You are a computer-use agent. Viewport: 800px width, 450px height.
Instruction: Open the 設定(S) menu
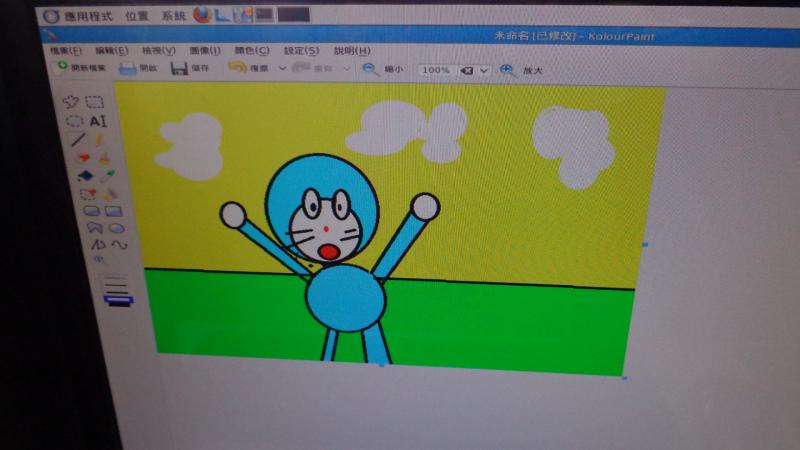[302, 51]
